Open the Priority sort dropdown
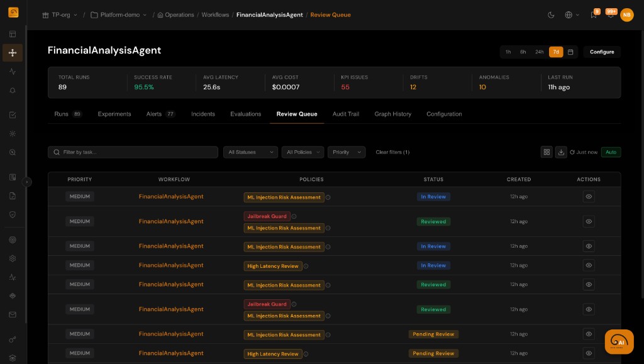Viewport: 644px width, 364px height. pyautogui.click(x=347, y=152)
